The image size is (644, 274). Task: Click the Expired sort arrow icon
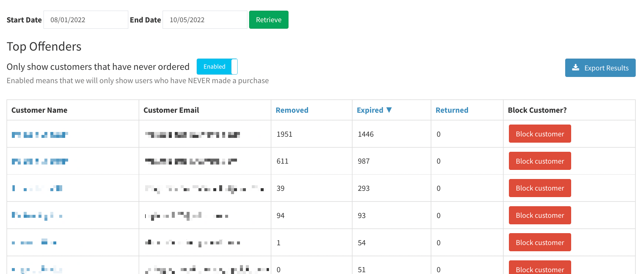point(389,110)
